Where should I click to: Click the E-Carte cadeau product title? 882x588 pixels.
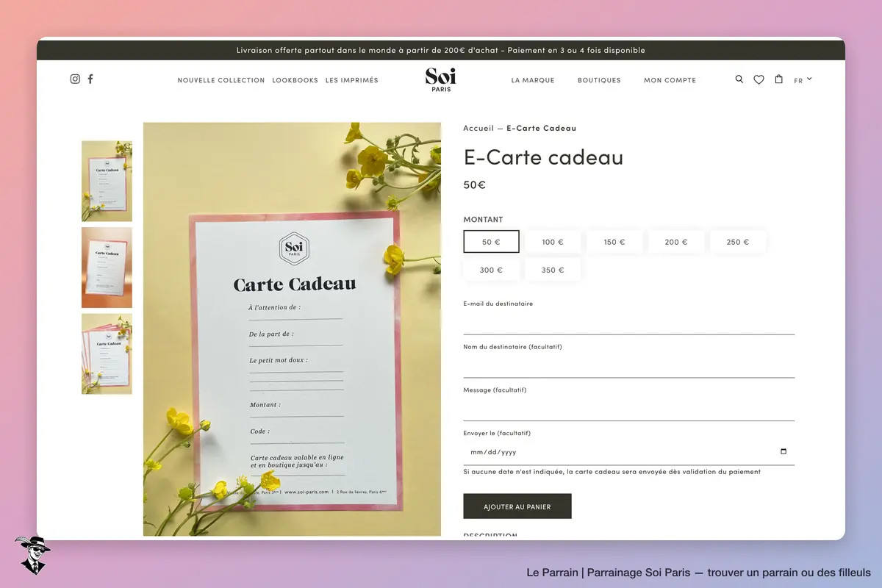(x=543, y=157)
